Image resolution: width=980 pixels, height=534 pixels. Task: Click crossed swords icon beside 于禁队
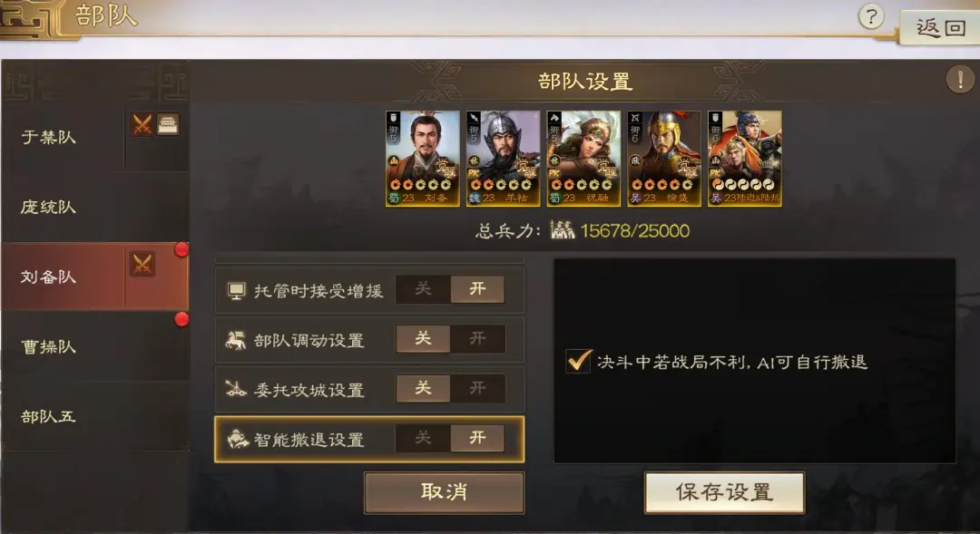click(x=142, y=124)
